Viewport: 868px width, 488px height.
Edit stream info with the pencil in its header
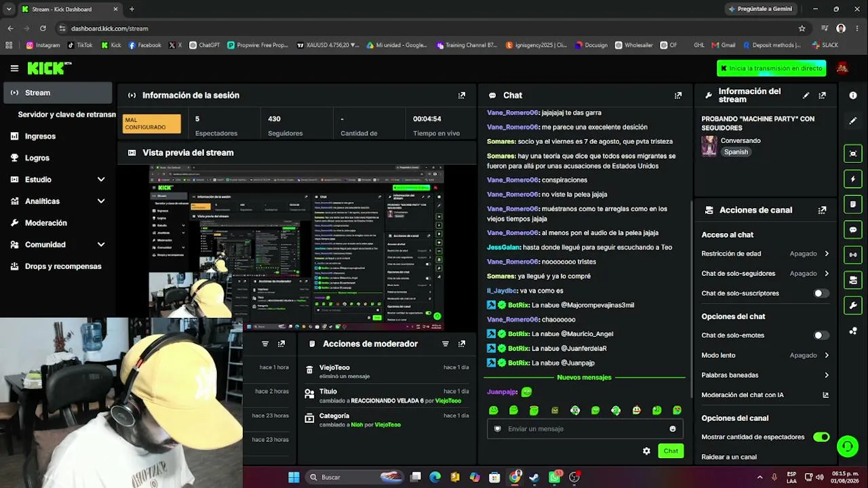tap(806, 96)
